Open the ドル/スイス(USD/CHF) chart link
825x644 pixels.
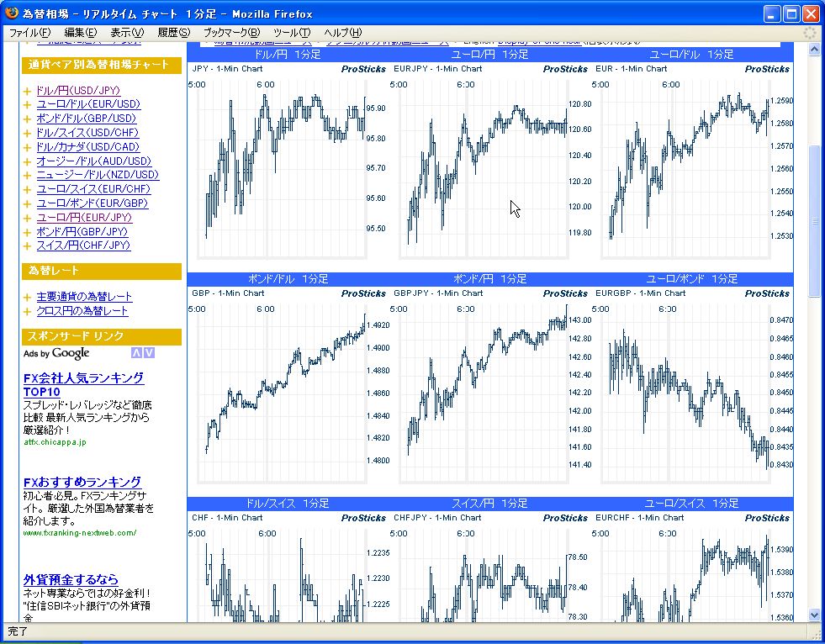[87, 133]
